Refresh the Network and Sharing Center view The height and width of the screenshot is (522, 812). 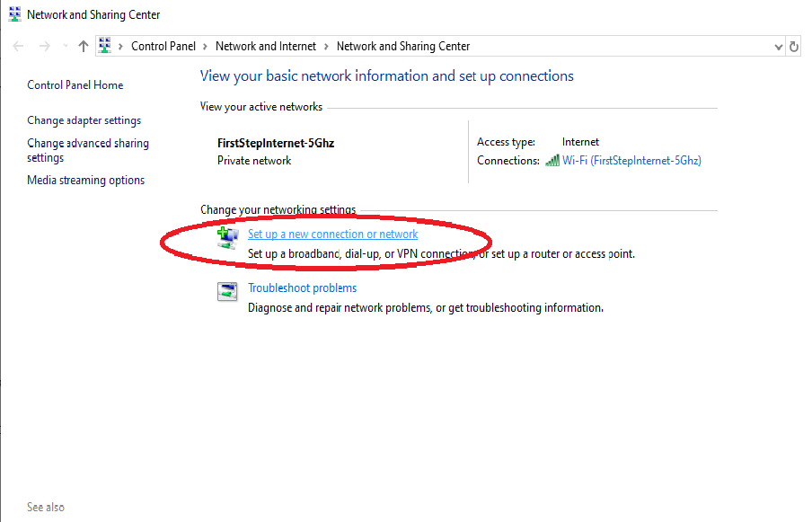coord(794,47)
